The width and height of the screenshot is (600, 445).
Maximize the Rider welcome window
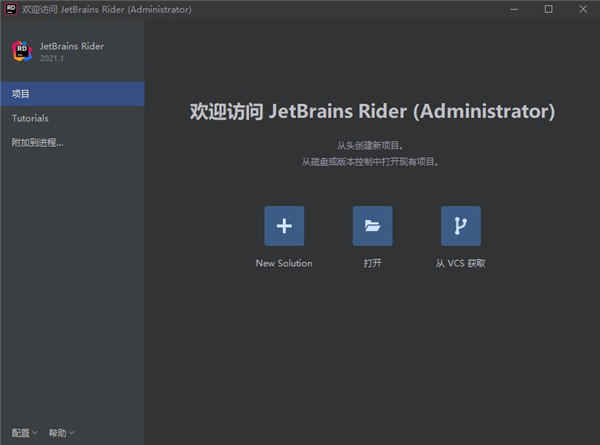[x=548, y=9]
